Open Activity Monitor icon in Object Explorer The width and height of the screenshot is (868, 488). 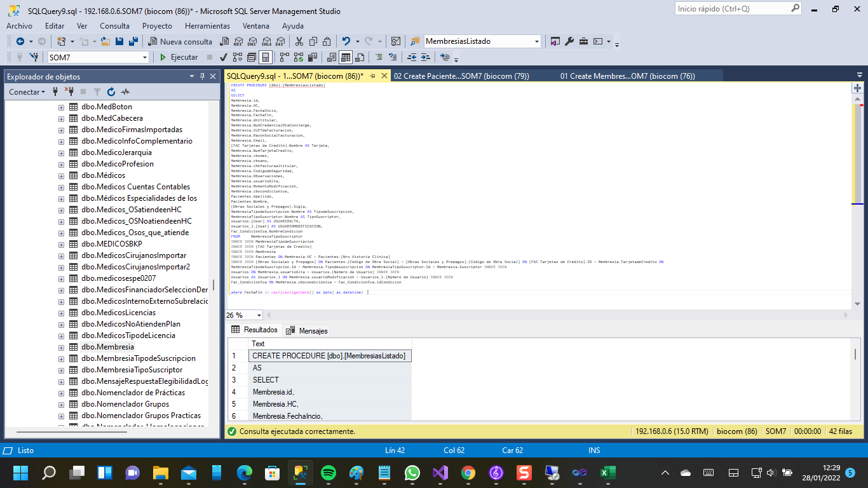[x=125, y=92]
